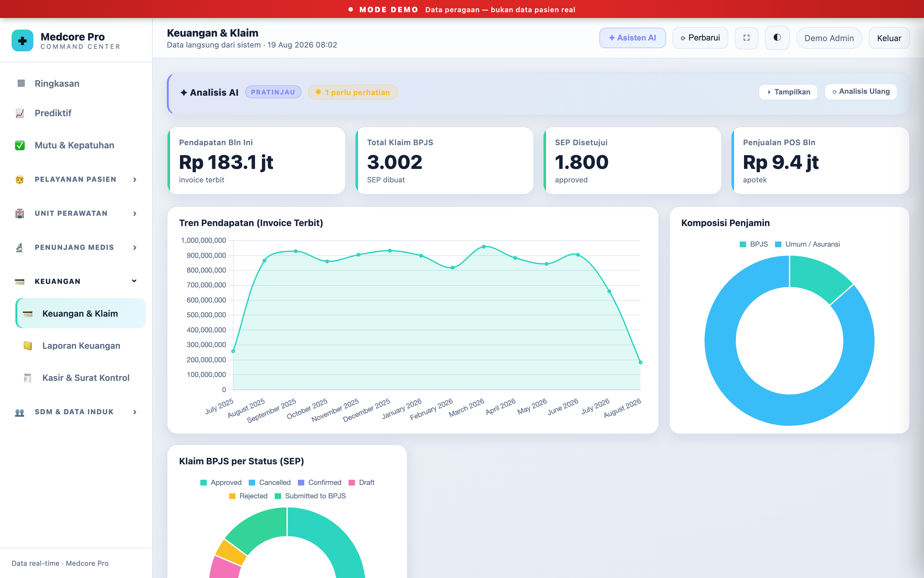Click the green check icon beside Mutu & Kepatuhan

tap(20, 145)
